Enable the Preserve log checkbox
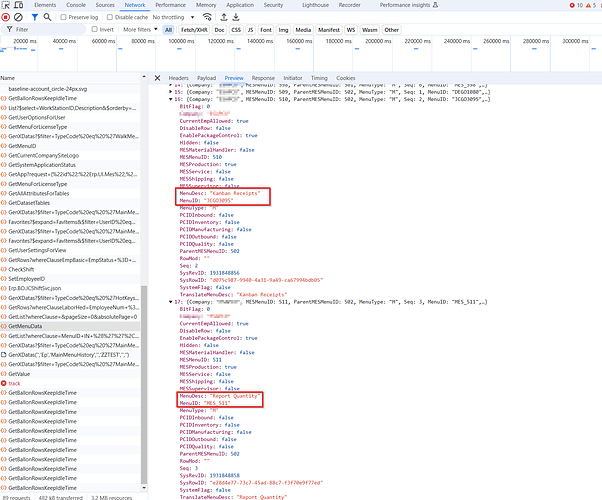The height and width of the screenshot is (500, 602). tap(64, 17)
